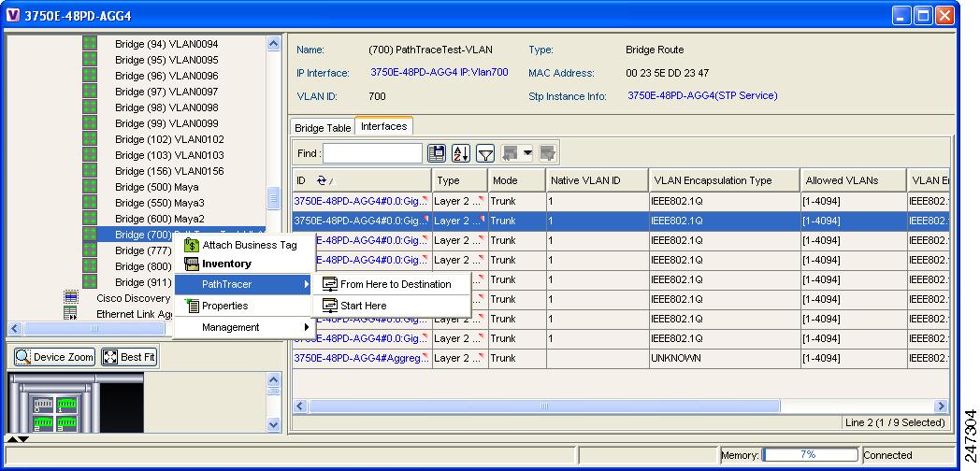Open the 3750E-48PD-AGG4#Aggreg... interface link
Viewport: 980px width, 471px height.
pos(362,358)
